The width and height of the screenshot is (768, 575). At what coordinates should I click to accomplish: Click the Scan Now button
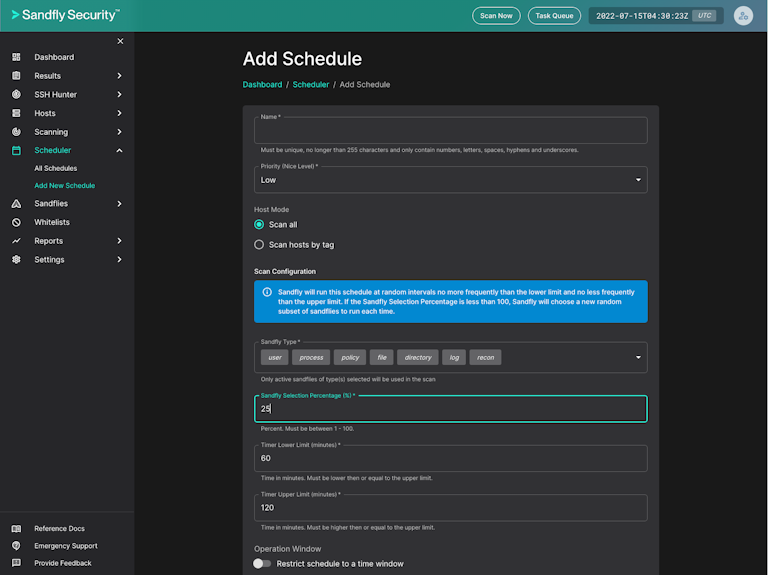point(496,16)
